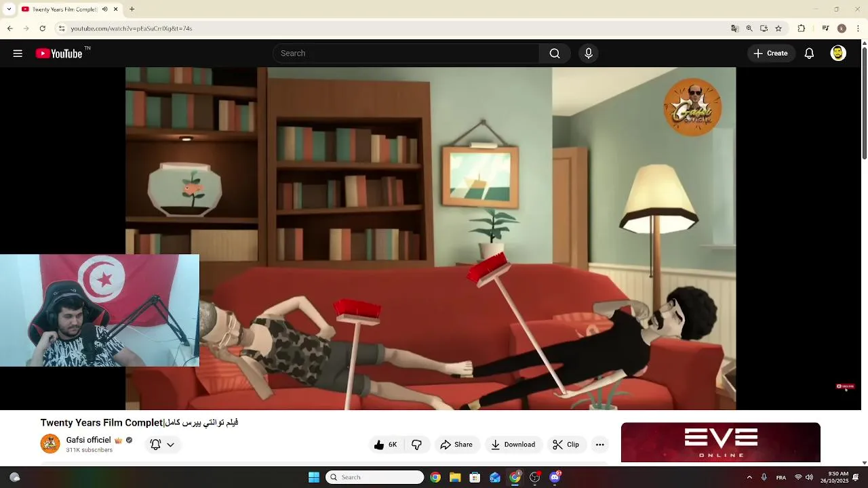
Task: Open the Windows Start menu
Action: point(313,477)
